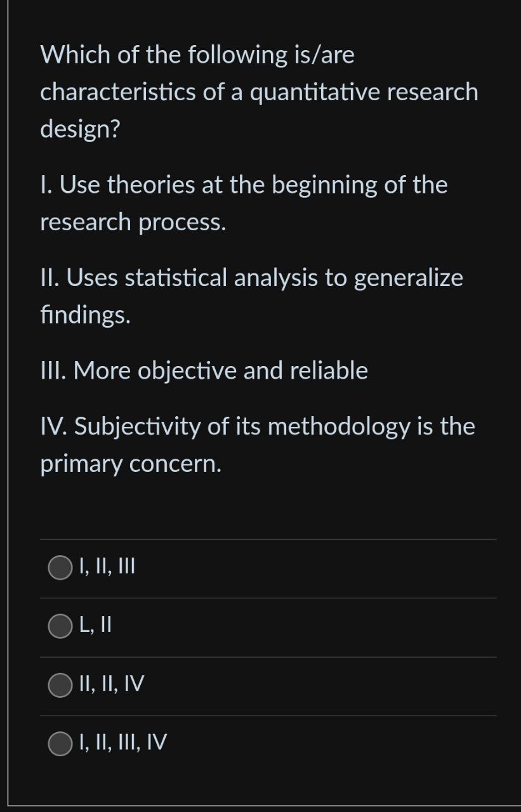The image size is (521, 812).
Task: Click statement IV about subjectivity of methodology
Action: point(257,445)
